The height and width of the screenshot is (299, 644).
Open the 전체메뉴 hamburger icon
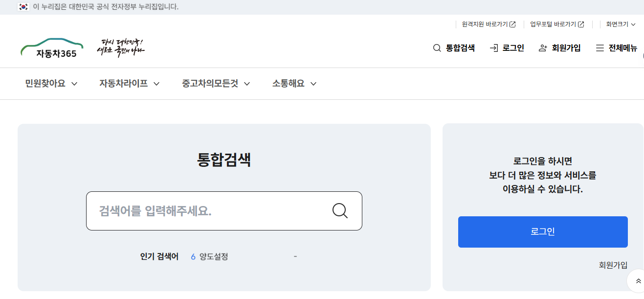click(x=600, y=48)
